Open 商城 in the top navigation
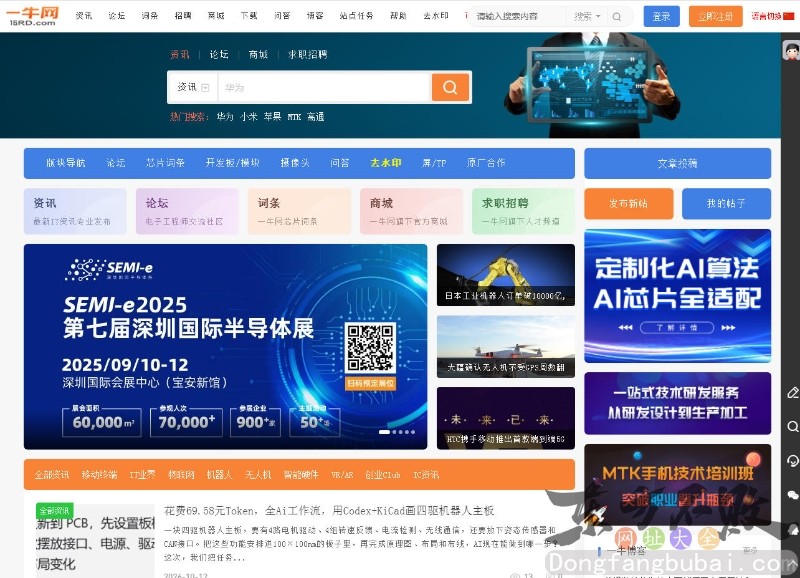The width and height of the screenshot is (800, 578). [x=216, y=16]
